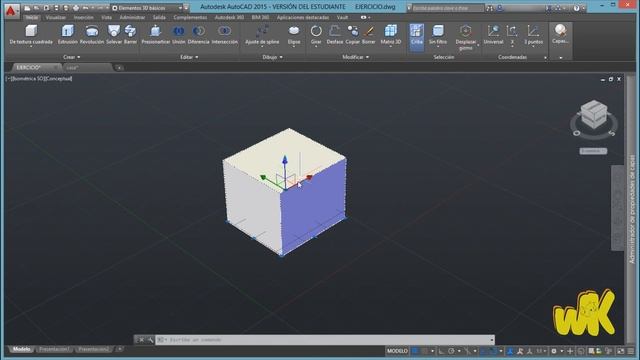Add a new drawing file tab

click(119, 68)
